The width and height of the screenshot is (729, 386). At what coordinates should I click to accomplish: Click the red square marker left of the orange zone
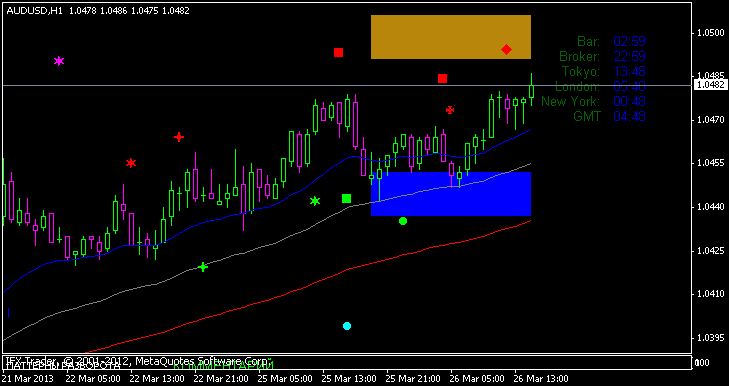click(338, 53)
